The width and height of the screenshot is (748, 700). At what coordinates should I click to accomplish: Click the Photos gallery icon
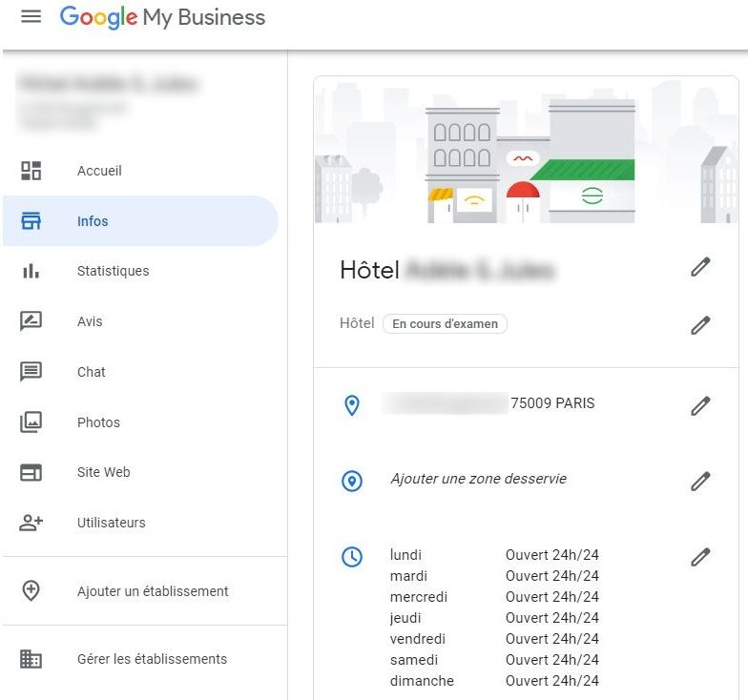coord(31,422)
